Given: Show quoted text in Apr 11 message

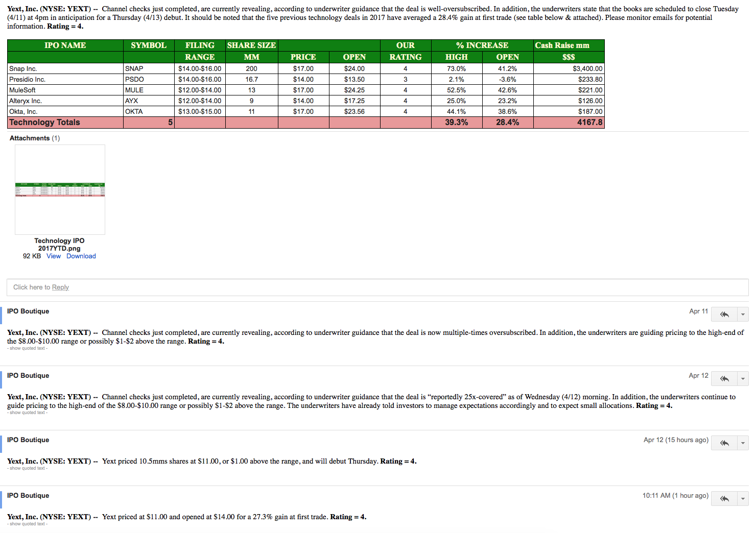Looking at the screenshot, I should point(28,348).
